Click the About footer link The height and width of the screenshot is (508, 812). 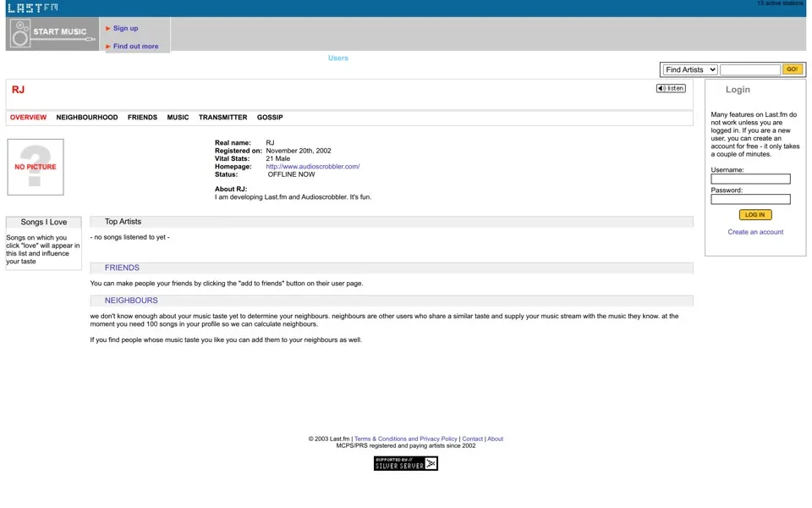click(x=495, y=439)
